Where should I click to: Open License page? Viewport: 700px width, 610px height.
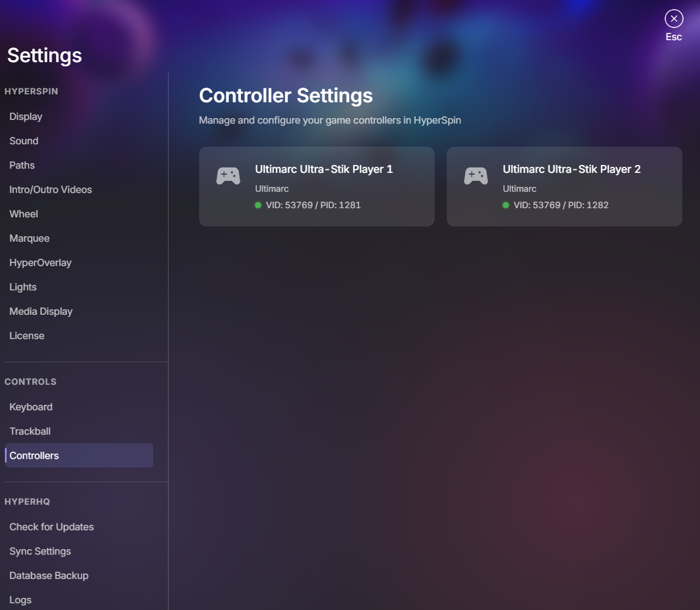point(27,335)
